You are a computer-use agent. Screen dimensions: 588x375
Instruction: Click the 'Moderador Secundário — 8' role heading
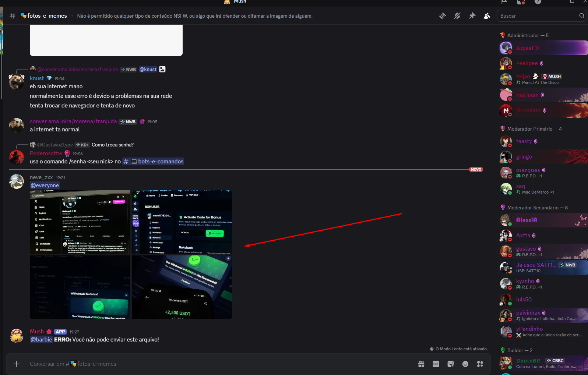coord(537,208)
